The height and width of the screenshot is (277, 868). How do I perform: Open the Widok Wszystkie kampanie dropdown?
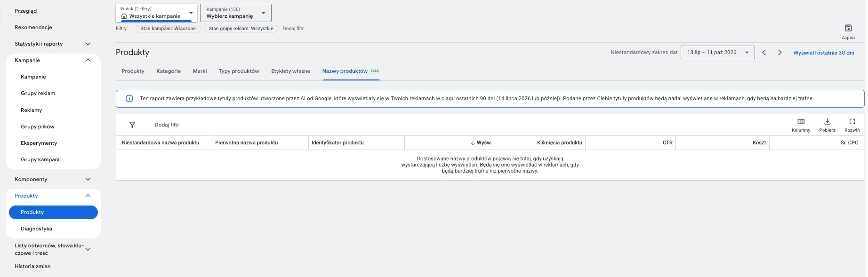[x=156, y=13]
